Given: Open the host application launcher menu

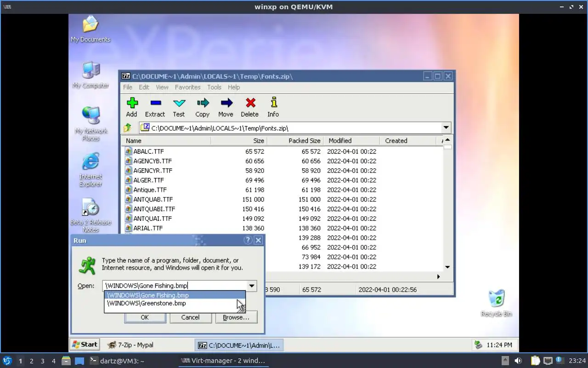Looking at the screenshot, I should pyautogui.click(x=7, y=361).
